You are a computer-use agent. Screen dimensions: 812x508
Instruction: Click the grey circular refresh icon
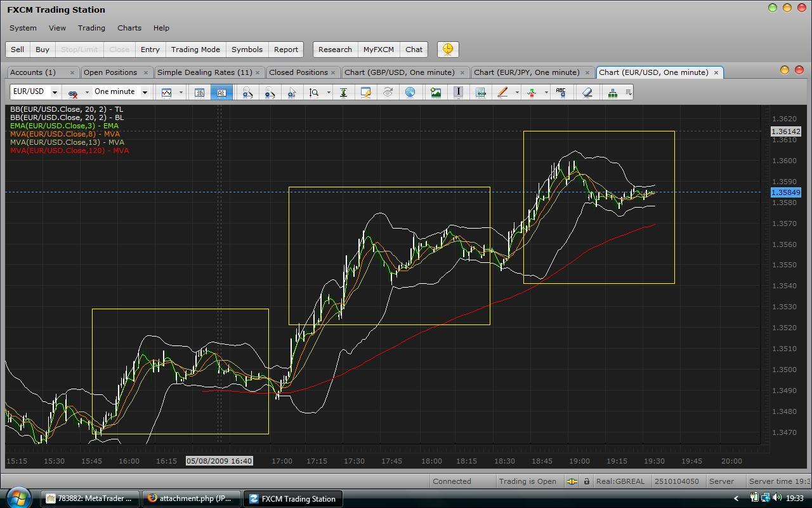[x=388, y=93]
